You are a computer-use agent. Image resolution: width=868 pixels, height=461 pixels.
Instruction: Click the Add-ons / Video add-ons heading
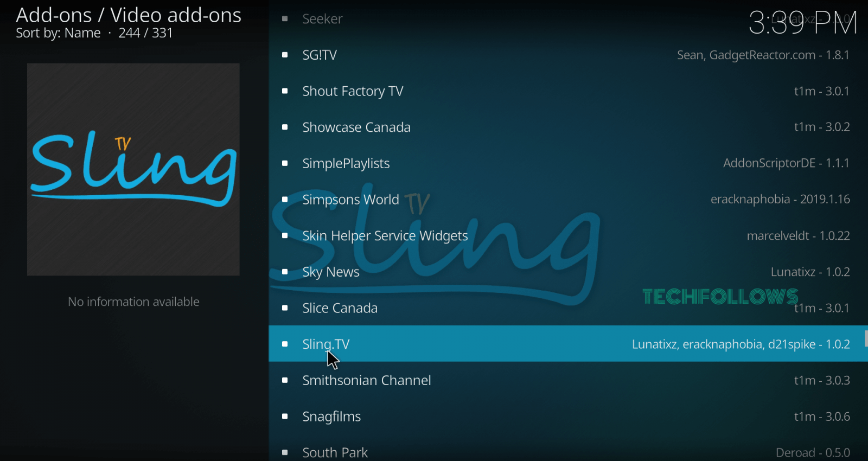click(129, 15)
